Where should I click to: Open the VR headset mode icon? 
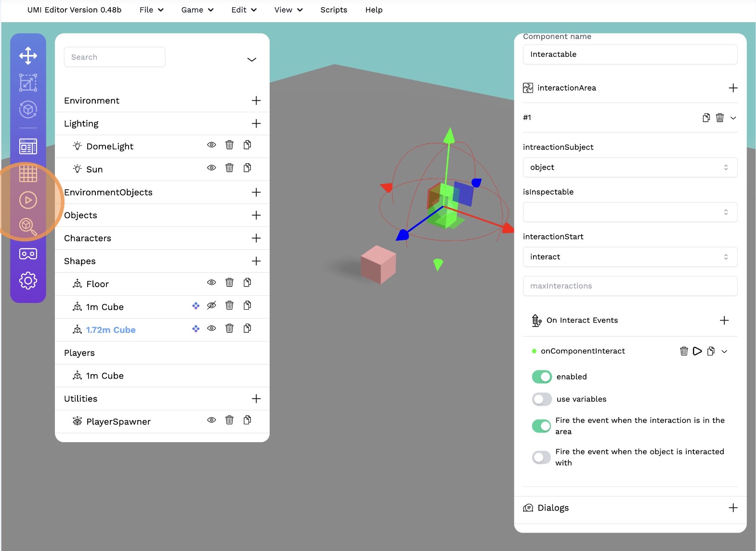click(28, 254)
